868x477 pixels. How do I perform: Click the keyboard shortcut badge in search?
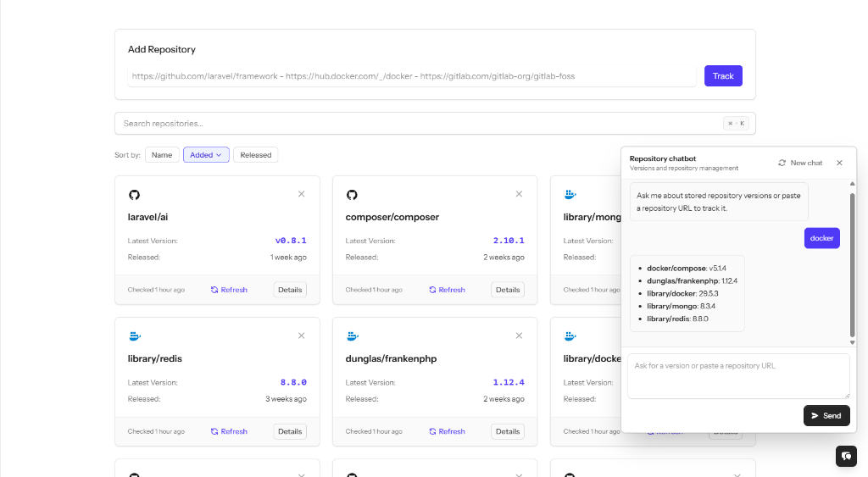coord(736,124)
